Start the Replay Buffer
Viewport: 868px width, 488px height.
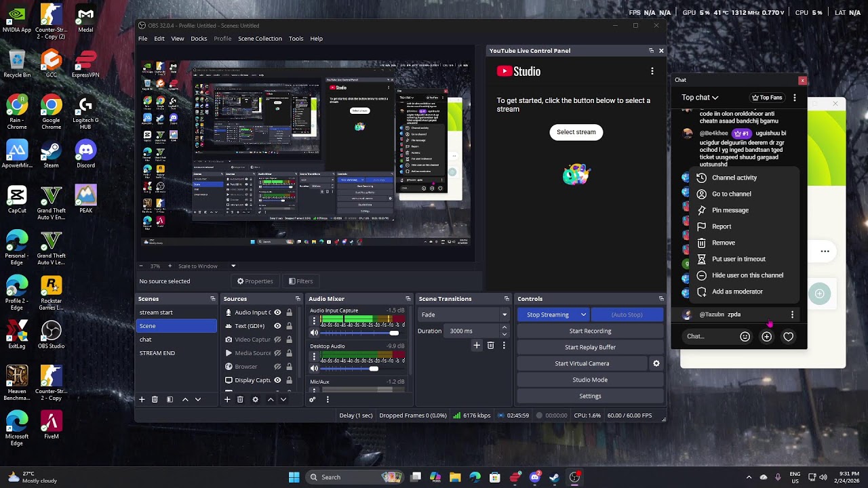point(590,347)
